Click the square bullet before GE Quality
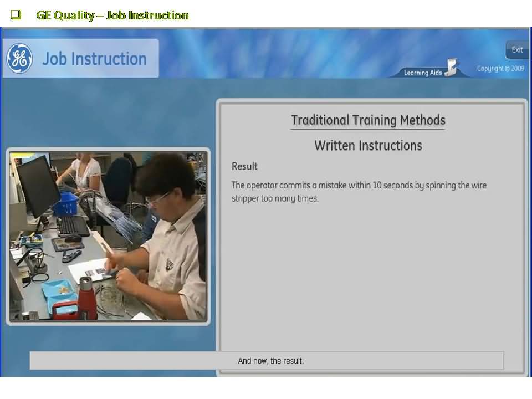 coord(16,15)
